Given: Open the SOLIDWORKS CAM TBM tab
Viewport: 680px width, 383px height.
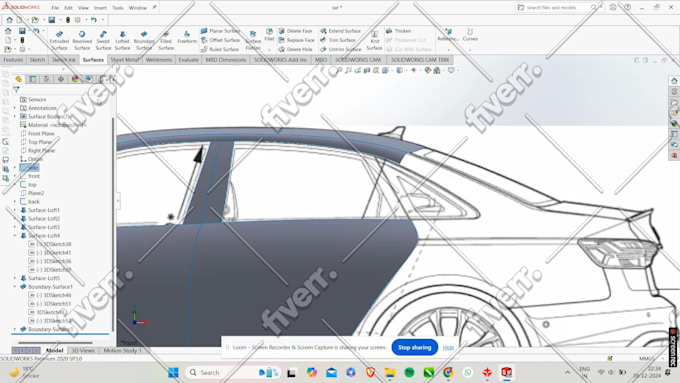Looking at the screenshot, I should 419,60.
